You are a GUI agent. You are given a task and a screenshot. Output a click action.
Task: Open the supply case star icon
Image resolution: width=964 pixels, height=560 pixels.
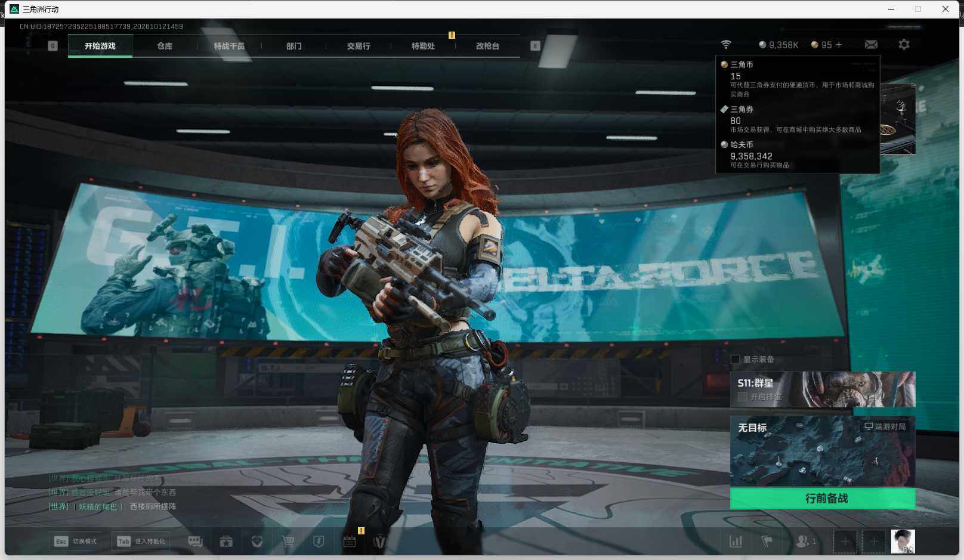click(x=226, y=542)
